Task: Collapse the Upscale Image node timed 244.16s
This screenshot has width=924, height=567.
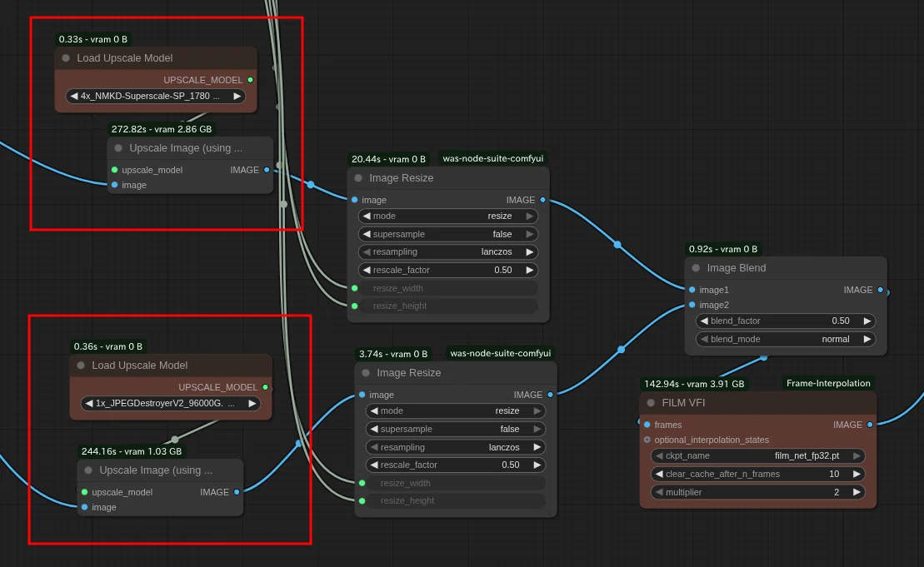Action: [x=88, y=470]
